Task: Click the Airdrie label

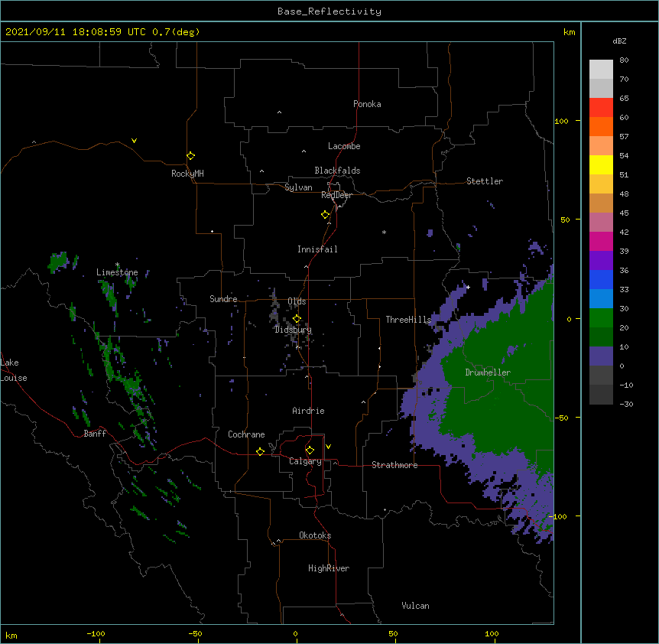Action: (x=308, y=411)
